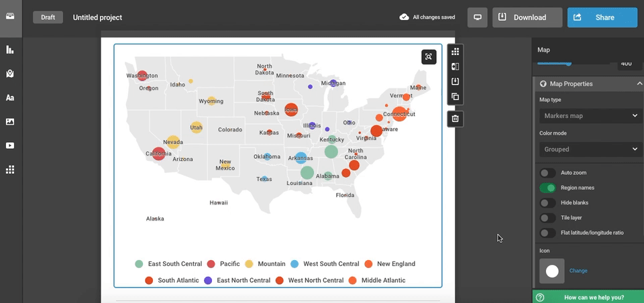Open the Map type dropdown
This screenshot has height=303, width=644.
(590, 116)
